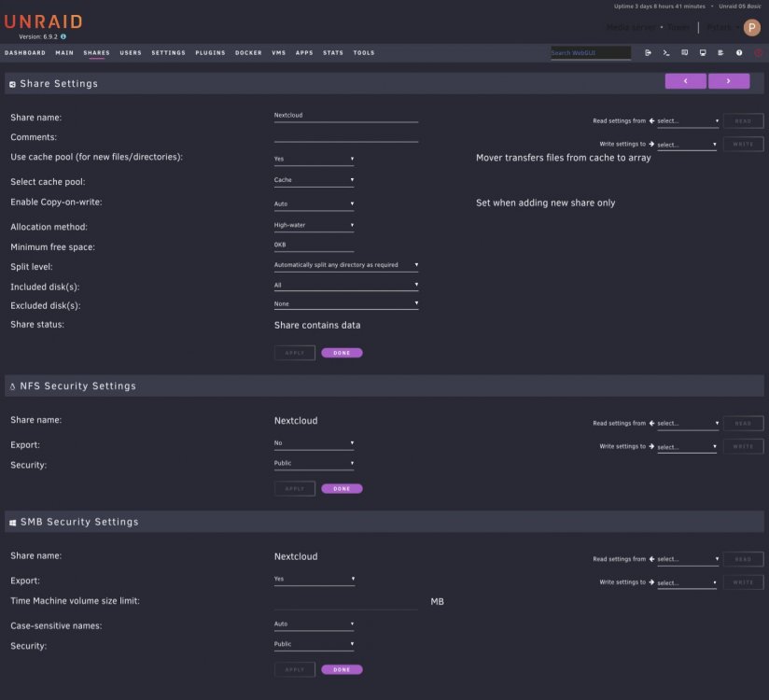This screenshot has width=769, height=700.
Task: Open the Stats menu
Action: point(333,52)
